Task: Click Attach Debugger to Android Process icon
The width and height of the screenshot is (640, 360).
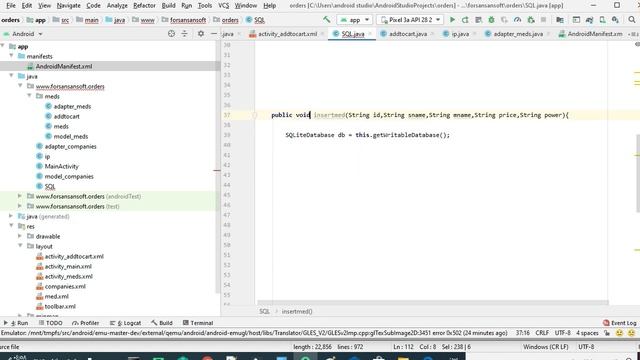Action: [531, 20]
